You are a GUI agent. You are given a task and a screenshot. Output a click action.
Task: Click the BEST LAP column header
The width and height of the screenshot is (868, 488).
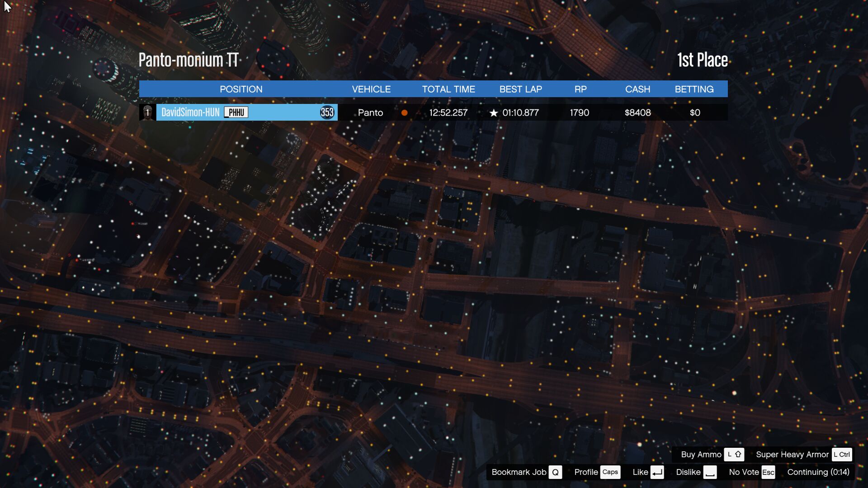pos(520,89)
